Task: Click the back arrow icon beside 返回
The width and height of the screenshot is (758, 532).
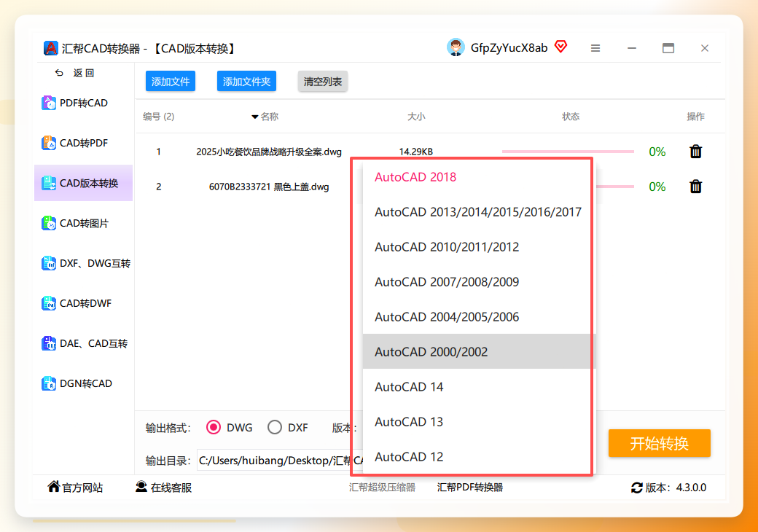Action: coord(59,73)
